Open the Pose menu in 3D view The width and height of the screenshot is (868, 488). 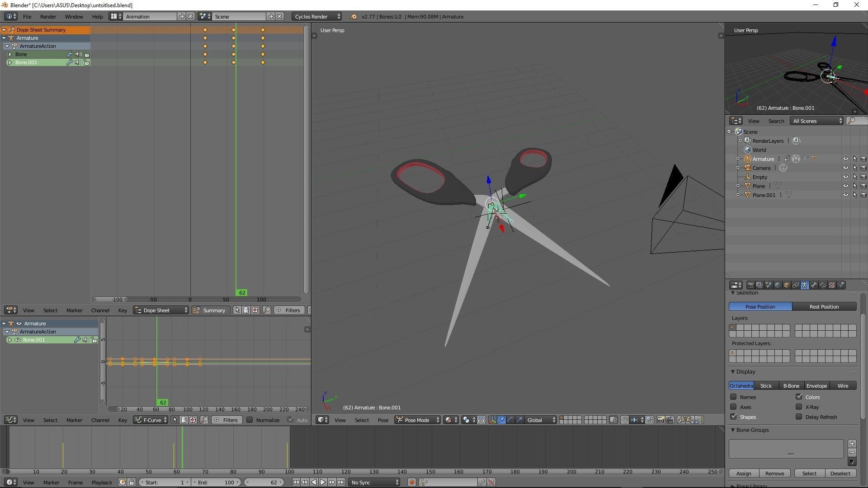(x=383, y=420)
